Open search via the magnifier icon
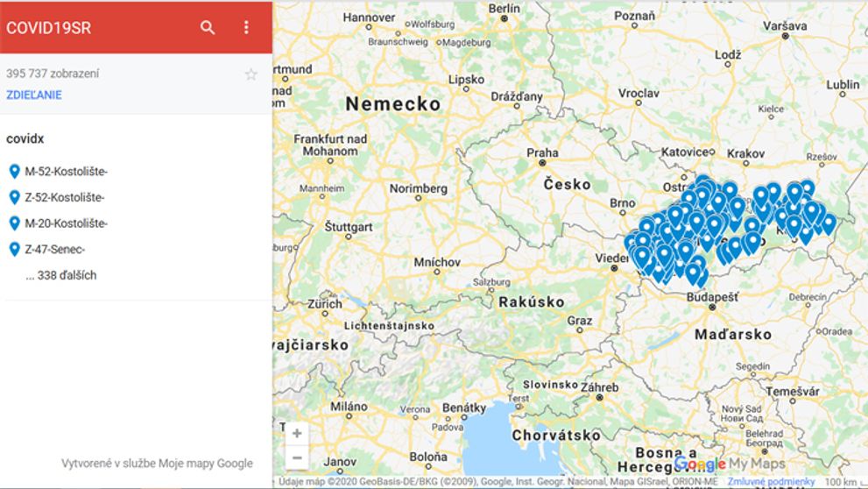Image resolution: width=868 pixels, height=489 pixels. [207, 28]
